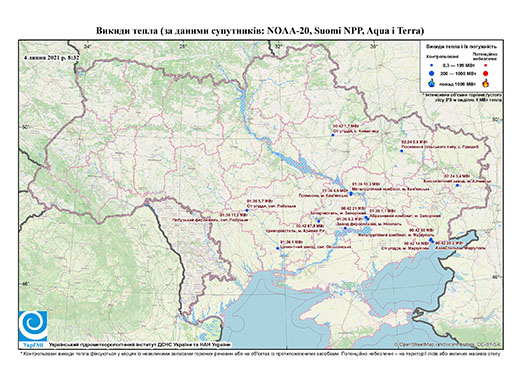Select the 00:42 1.7 MW marker dot

point(333,135)
